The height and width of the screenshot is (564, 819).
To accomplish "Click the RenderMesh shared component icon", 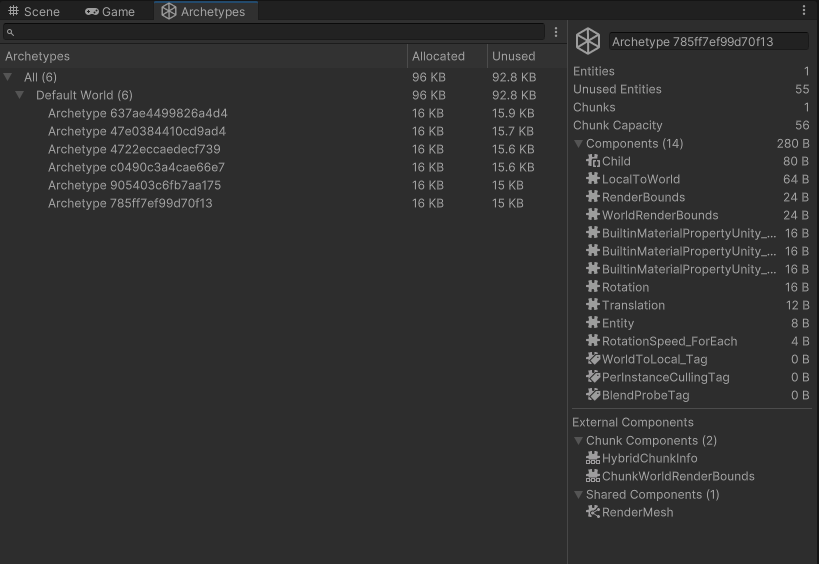I will coord(593,512).
